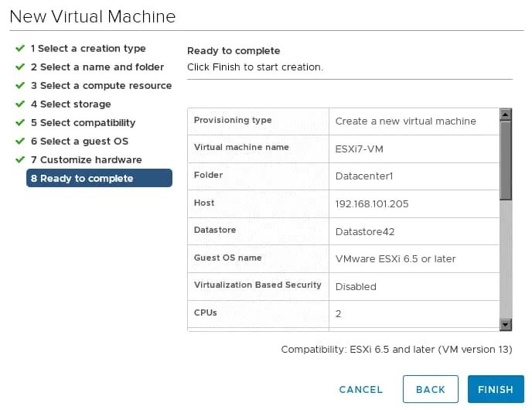Open step 2 Select a name and folder
This screenshot has width=532, height=410.
97,67
